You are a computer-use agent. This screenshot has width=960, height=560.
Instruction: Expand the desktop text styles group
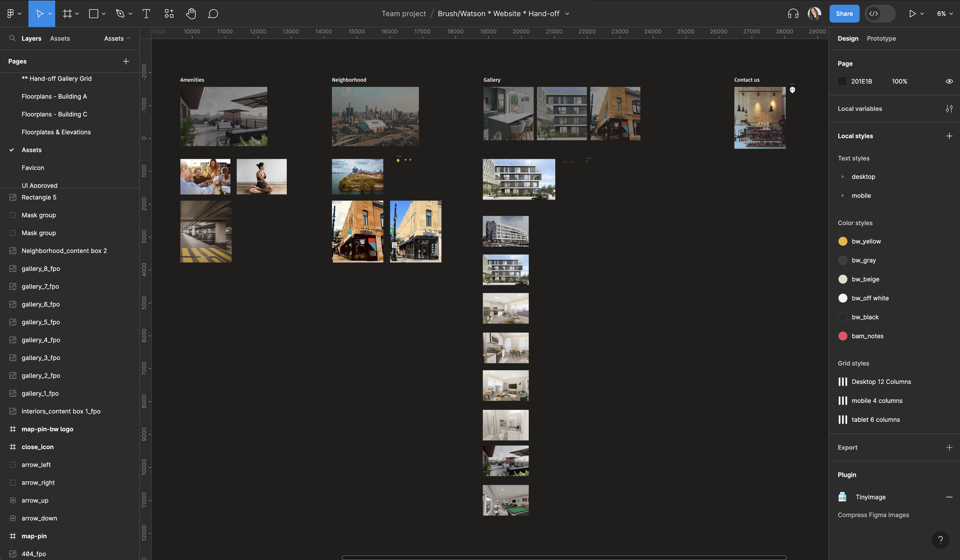click(x=842, y=177)
